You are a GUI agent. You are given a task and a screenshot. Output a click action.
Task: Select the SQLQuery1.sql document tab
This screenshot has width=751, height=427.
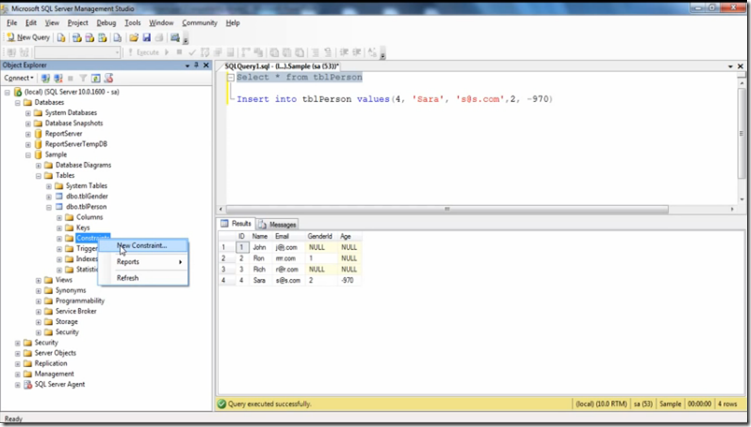[281, 66]
